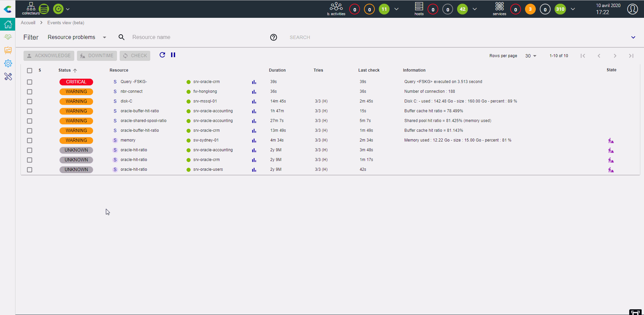Click the Events view (beta) breadcrumb
Screen dimensions: 644x315
pyautogui.click(x=66, y=23)
